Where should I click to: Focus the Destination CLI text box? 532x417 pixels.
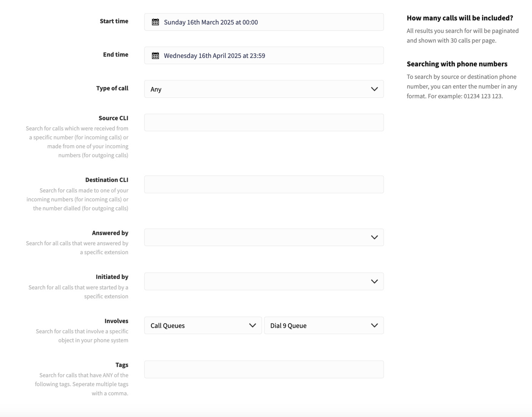click(x=264, y=184)
